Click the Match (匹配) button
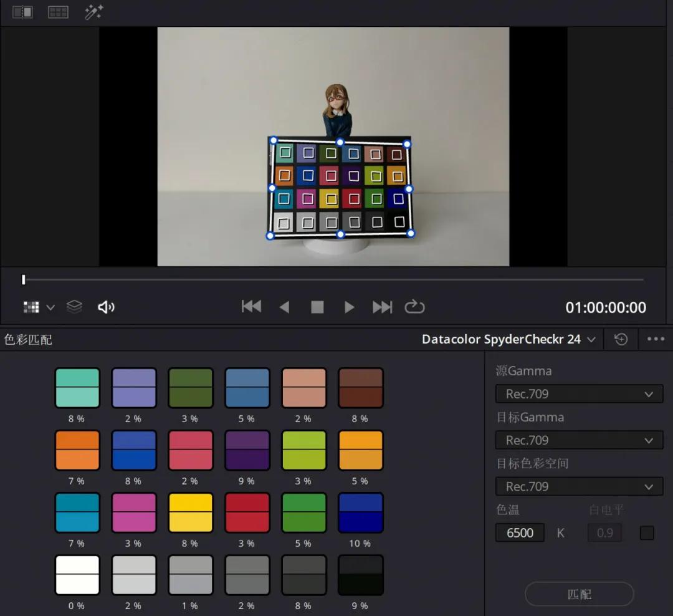Image resolution: width=673 pixels, height=616 pixels. click(x=579, y=594)
